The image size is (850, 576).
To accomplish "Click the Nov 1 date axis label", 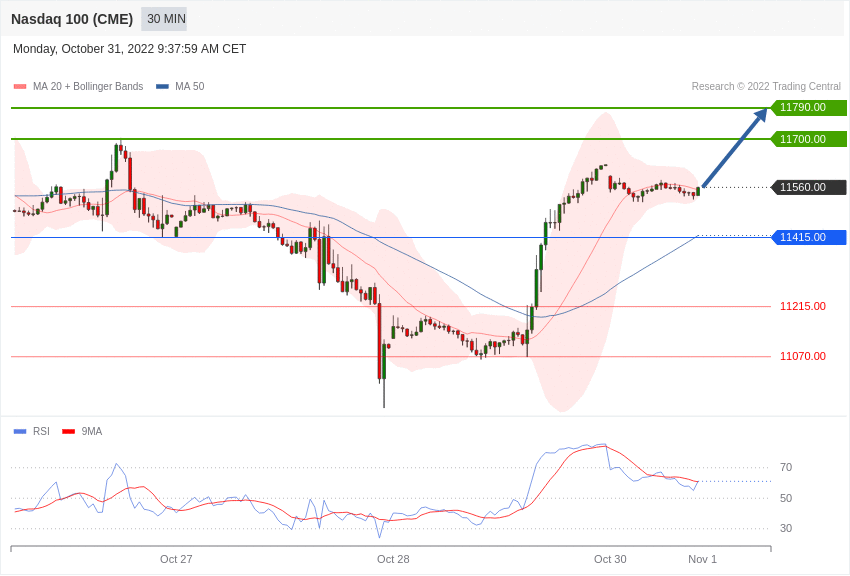I will (703, 559).
